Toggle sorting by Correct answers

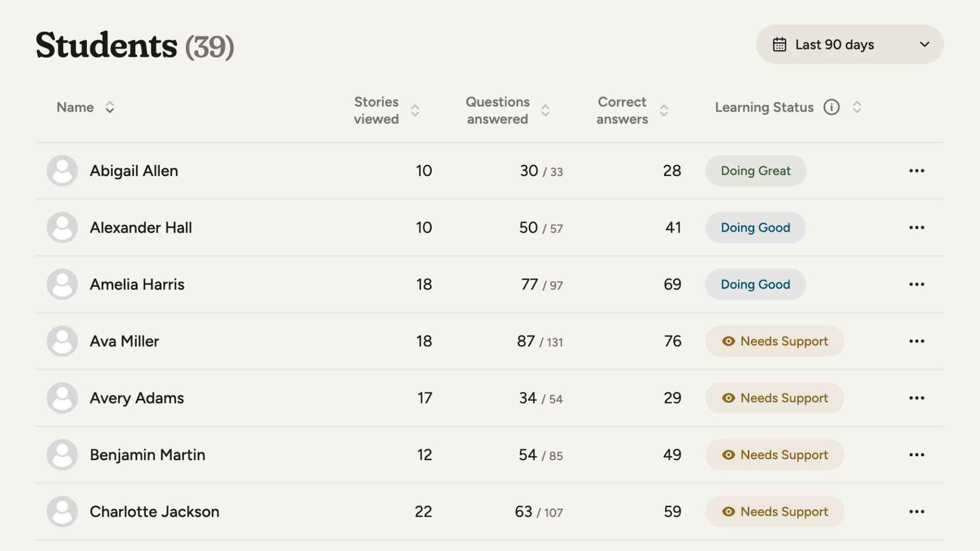tap(664, 110)
